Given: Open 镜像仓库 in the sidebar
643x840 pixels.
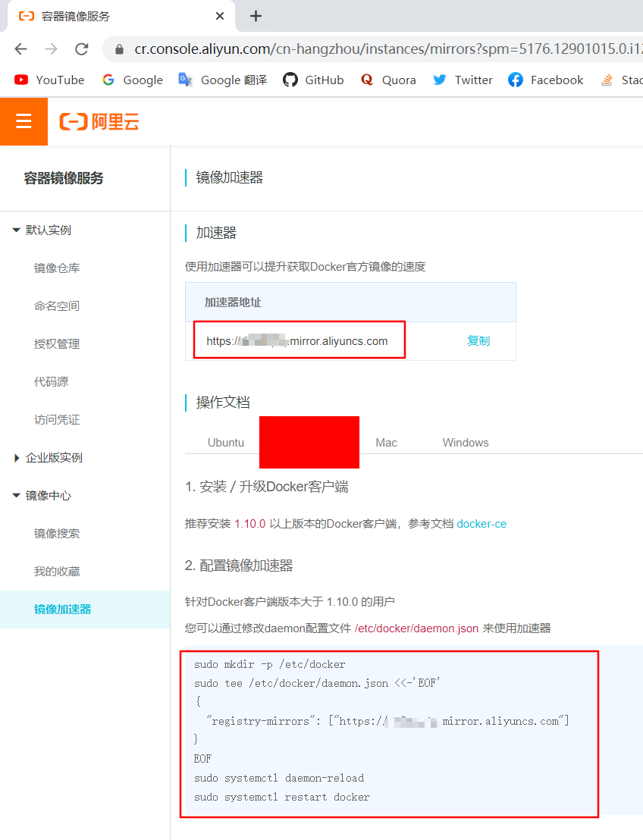Looking at the screenshot, I should (x=57, y=268).
